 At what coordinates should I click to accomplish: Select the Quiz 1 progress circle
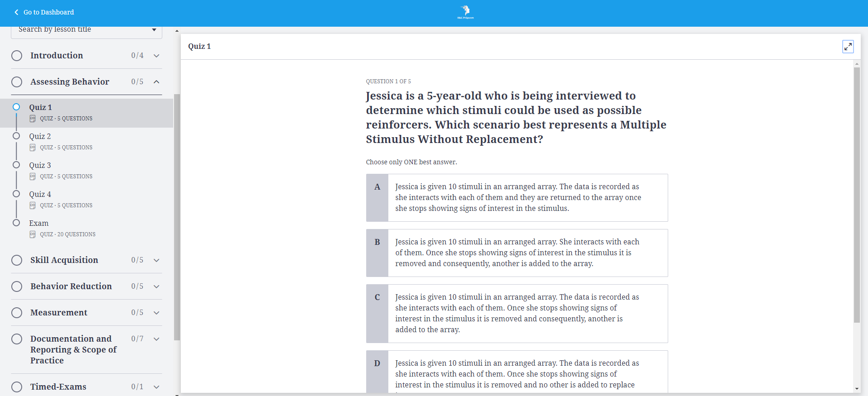pyautogui.click(x=16, y=107)
